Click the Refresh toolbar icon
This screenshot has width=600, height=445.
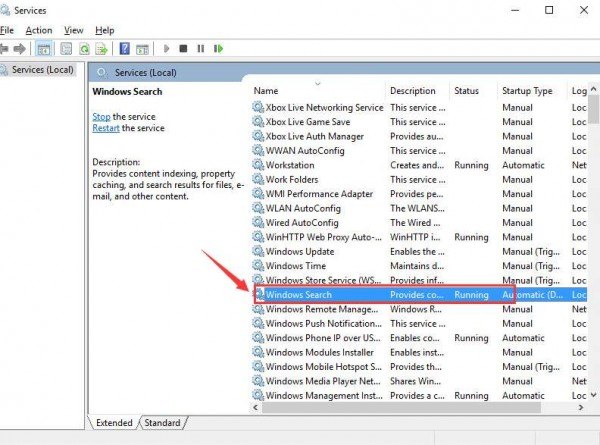pos(84,49)
